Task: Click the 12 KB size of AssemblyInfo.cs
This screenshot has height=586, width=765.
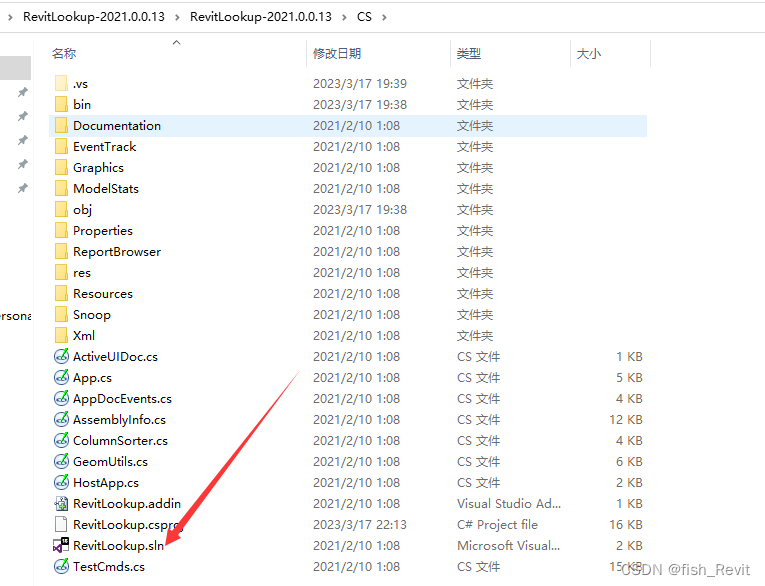Action: (x=626, y=420)
